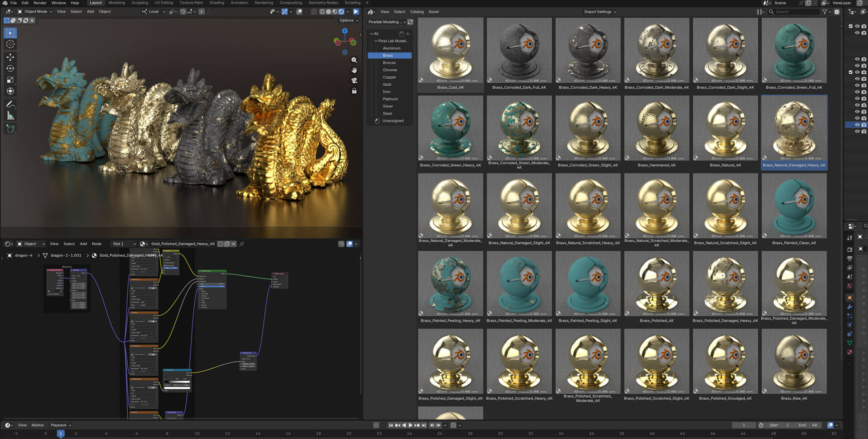
Task: Select the Rotate tool
Action: coord(10,68)
